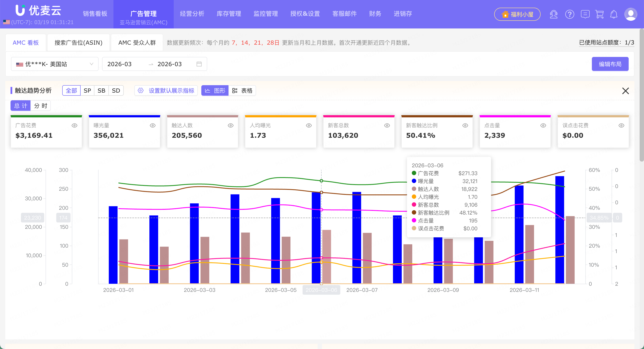
Task: Switch to the 表格 table view
Action: (242, 91)
